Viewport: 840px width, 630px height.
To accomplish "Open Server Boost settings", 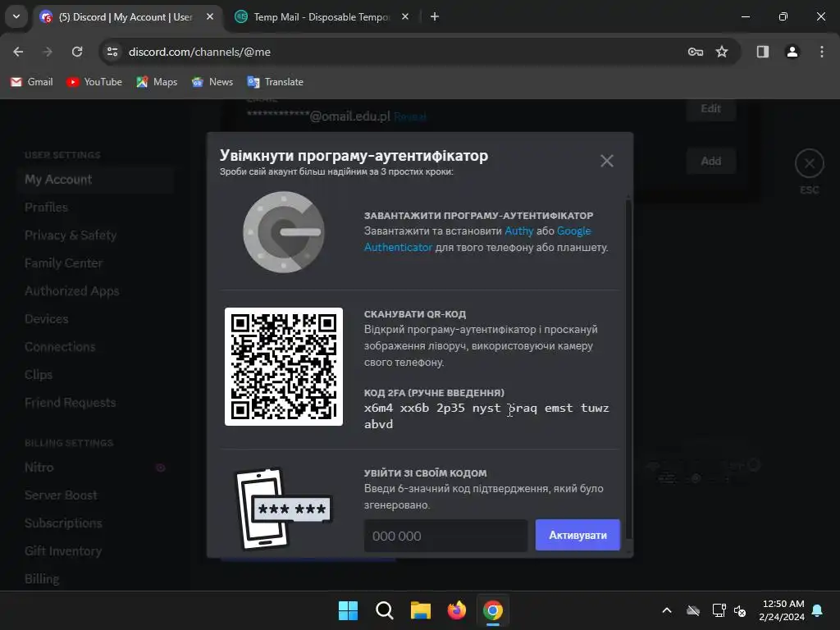I will (97, 495).
